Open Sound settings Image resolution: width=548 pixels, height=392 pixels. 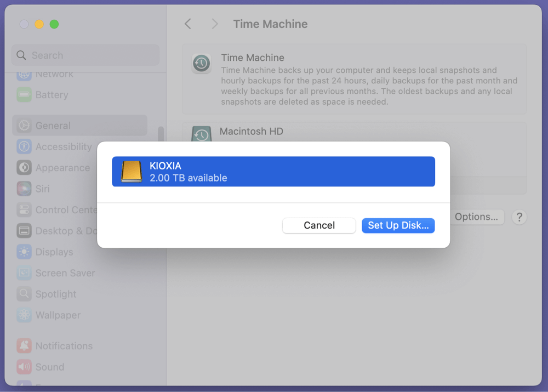(x=49, y=367)
